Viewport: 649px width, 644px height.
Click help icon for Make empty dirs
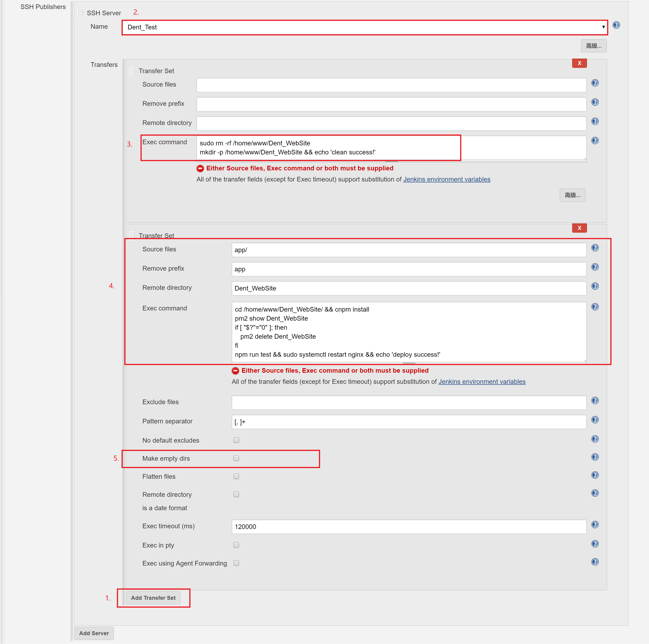(x=595, y=457)
